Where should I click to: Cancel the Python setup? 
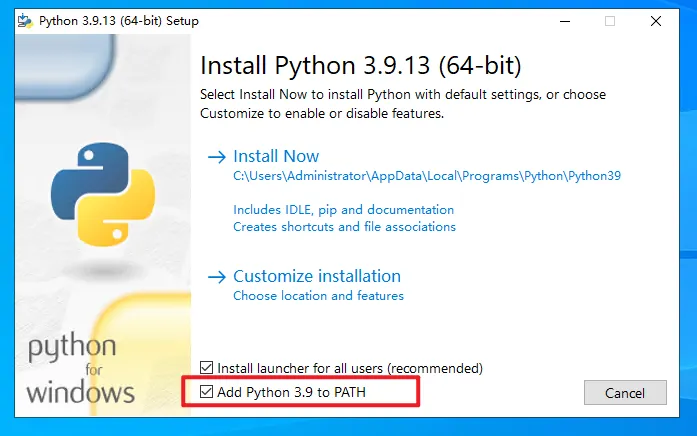click(x=625, y=392)
